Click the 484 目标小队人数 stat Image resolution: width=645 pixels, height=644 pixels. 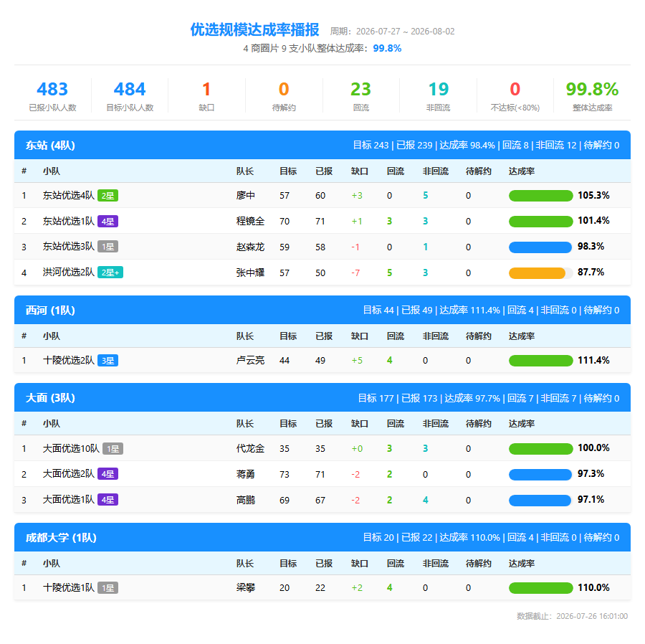(130, 96)
